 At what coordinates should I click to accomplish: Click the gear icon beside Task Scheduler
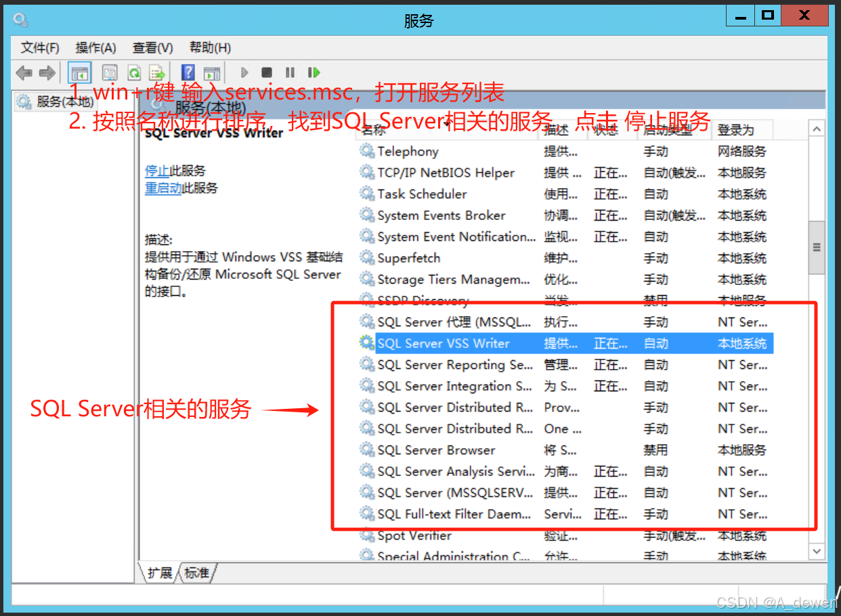(x=367, y=194)
